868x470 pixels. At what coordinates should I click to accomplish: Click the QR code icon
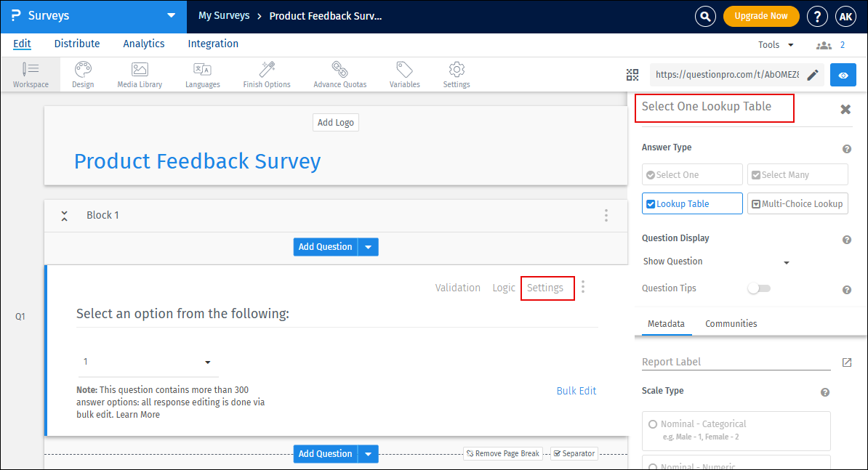(x=632, y=75)
